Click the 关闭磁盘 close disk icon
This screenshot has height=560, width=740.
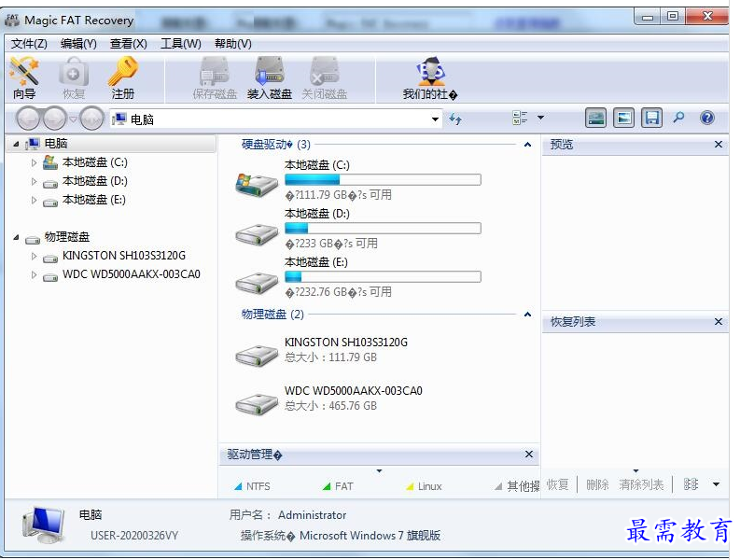click(325, 77)
